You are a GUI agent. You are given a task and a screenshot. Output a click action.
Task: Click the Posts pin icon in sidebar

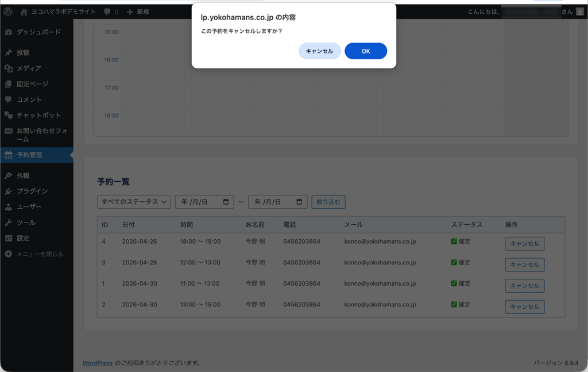9,53
